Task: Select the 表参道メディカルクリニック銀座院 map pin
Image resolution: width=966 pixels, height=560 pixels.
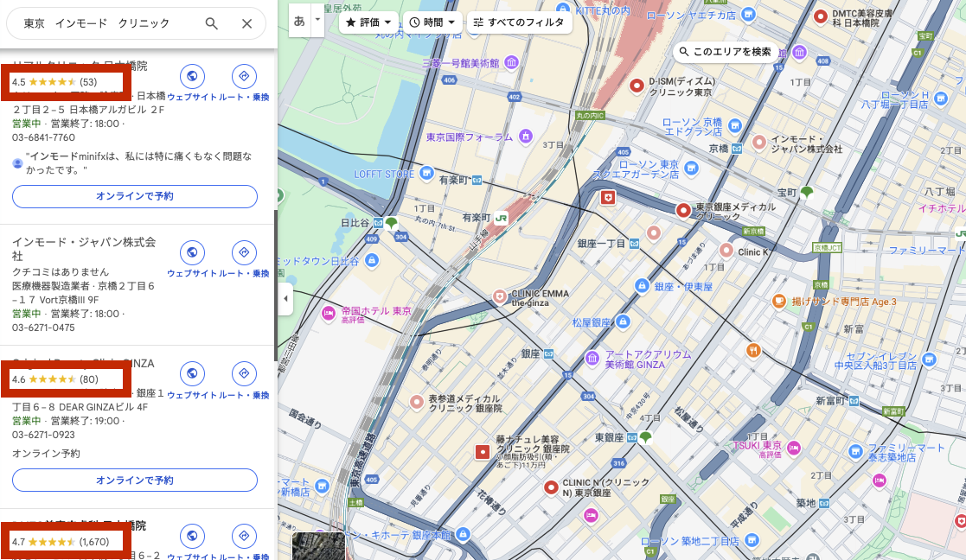Action: pyautogui.click(x=417, y=403)
